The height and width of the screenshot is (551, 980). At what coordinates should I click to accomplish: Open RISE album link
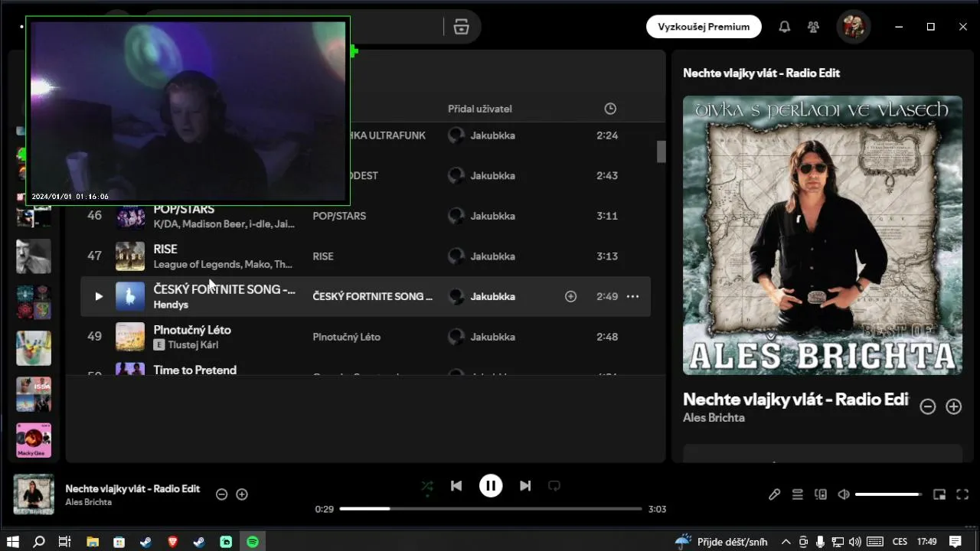click(x=323, y=256)
